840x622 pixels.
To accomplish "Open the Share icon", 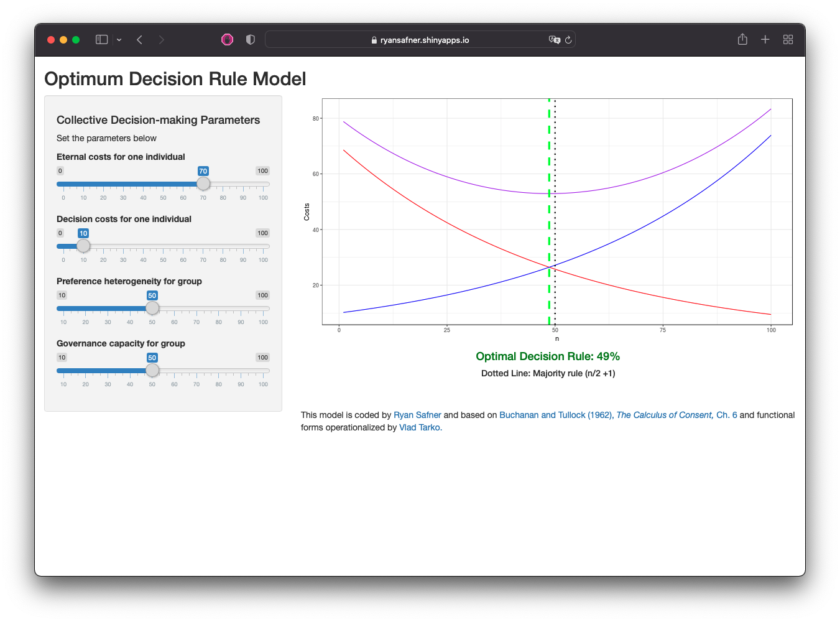I will 742,39.
